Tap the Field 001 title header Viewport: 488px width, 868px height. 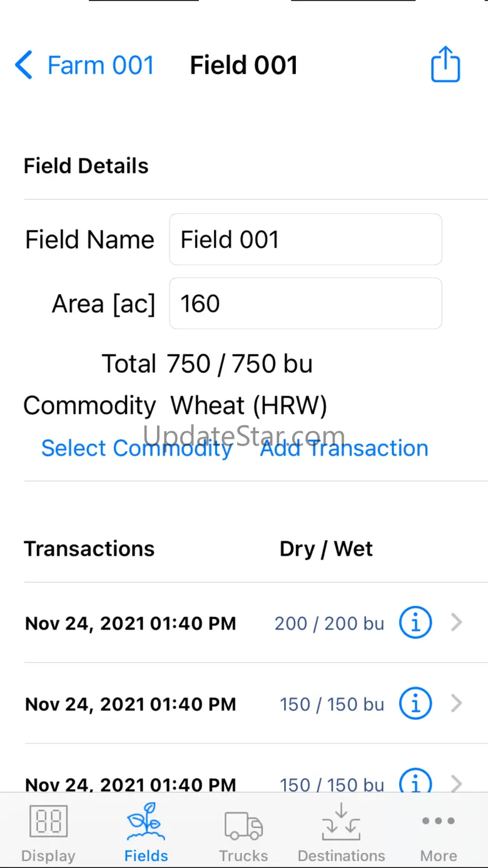point(243,65)
